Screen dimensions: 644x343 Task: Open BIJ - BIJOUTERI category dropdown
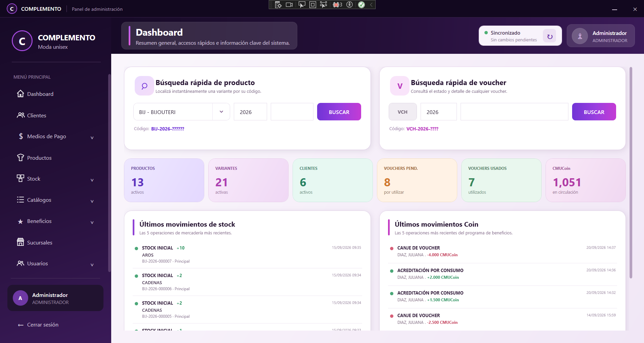pos(182,112)
